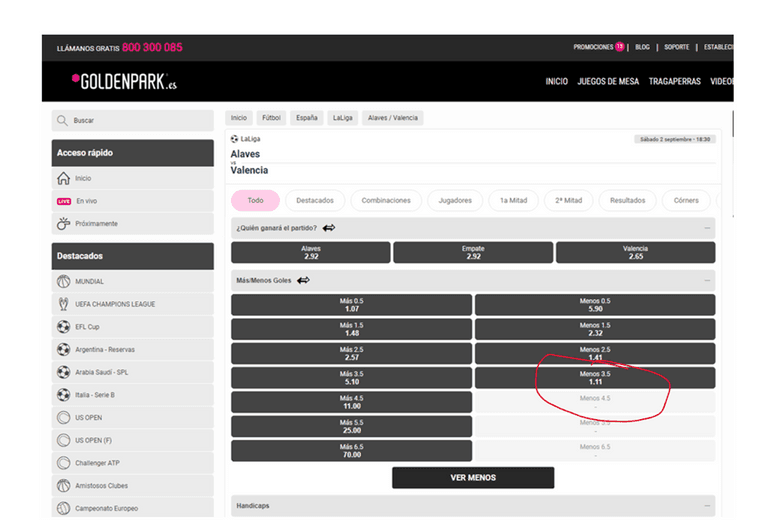Image resolution: width=760 pixels, height=530 pixels.
Task: Select Más 4.5 at 11.00
Action: (x=351, y=402)
